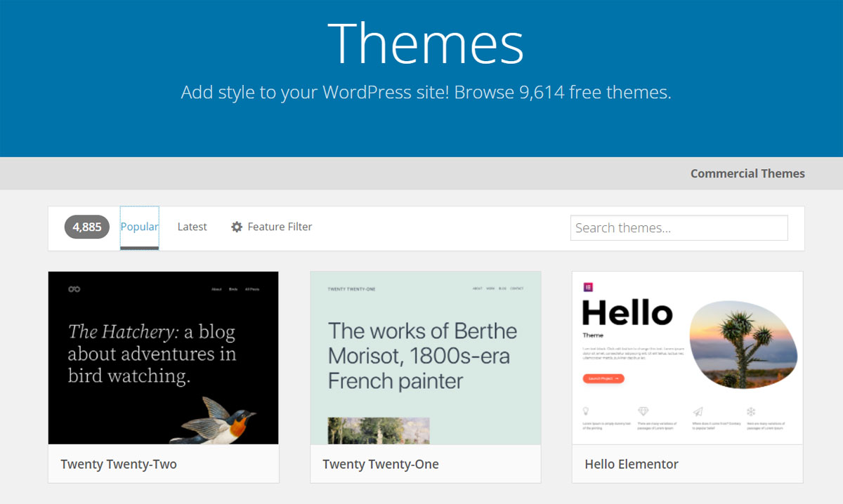Click the snowflake icon in Hello theme preview
The width and height of the screenshot is (843, 504).
point(750,411)
